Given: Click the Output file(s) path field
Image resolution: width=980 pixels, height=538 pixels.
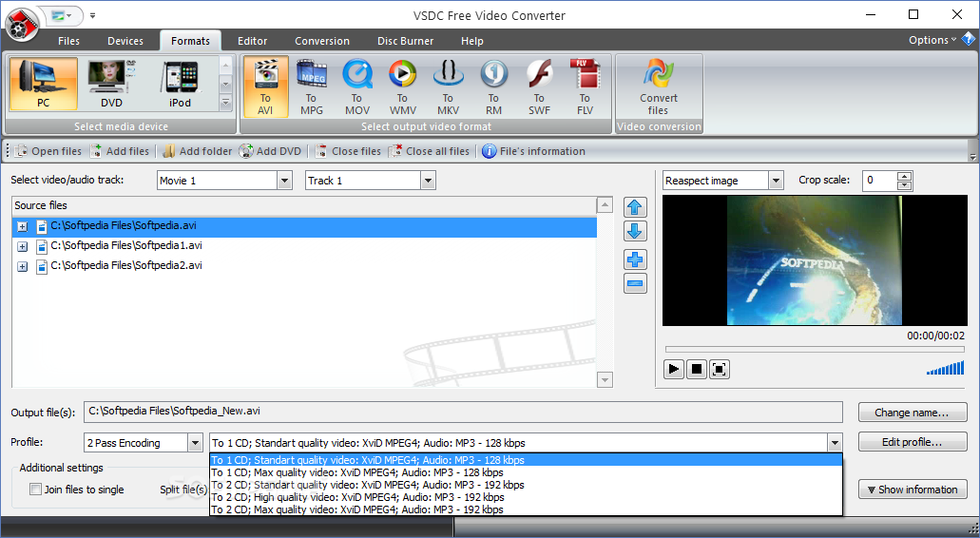Looking at the screenshot, I should click(x=463, y=412).
